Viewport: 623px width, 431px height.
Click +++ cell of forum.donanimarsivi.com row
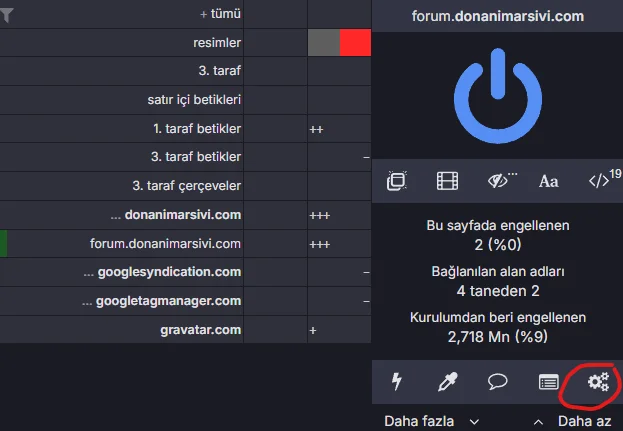pos(339,244)
